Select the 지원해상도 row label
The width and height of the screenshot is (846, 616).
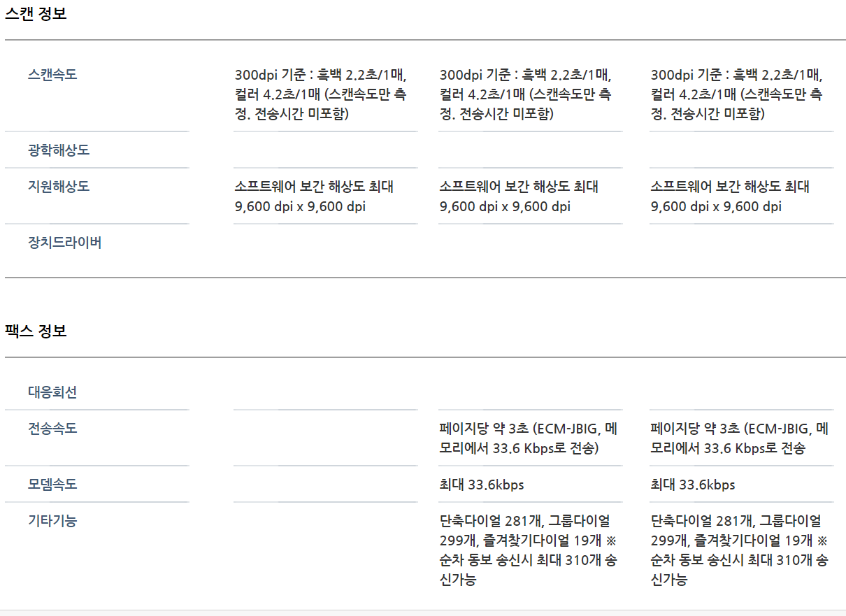(59, 187)
